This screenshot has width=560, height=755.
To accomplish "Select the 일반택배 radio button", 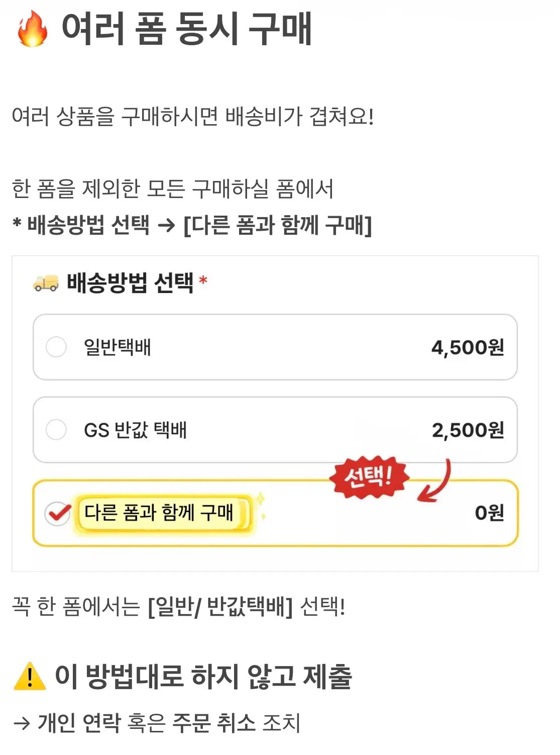I will [x=56, y=347].
